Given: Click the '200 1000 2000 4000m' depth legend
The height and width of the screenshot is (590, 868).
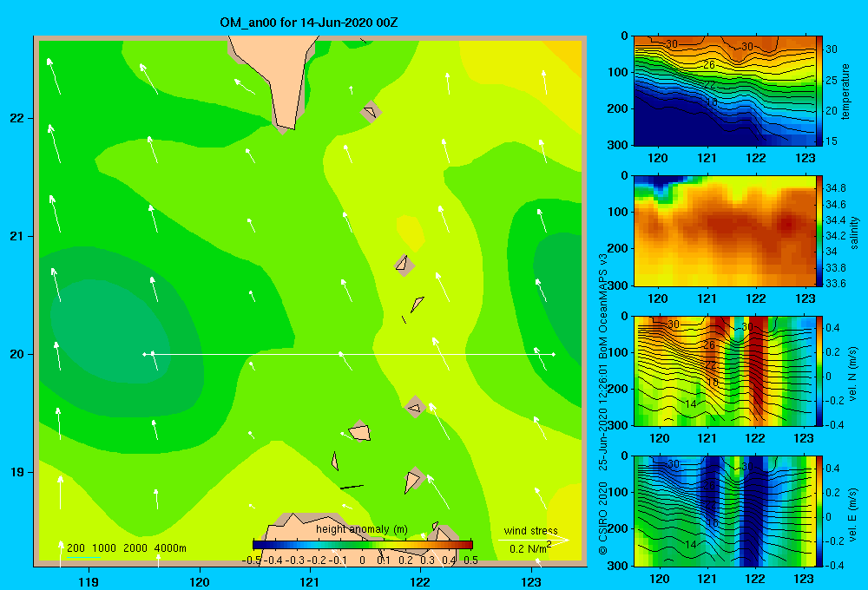Looking at the screenshot, I should (x=126, y=548).
